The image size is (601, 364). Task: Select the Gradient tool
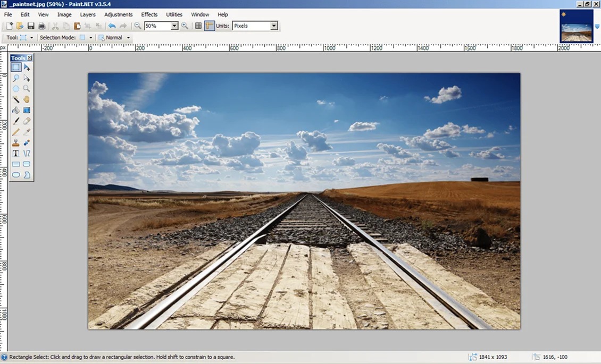tap(27, 110)
